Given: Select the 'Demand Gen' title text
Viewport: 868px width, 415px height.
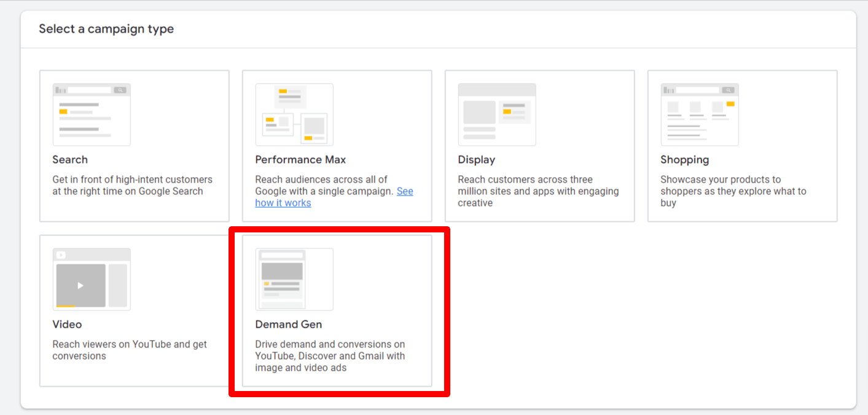Looking at the screenshot, I should click(288, 325).
